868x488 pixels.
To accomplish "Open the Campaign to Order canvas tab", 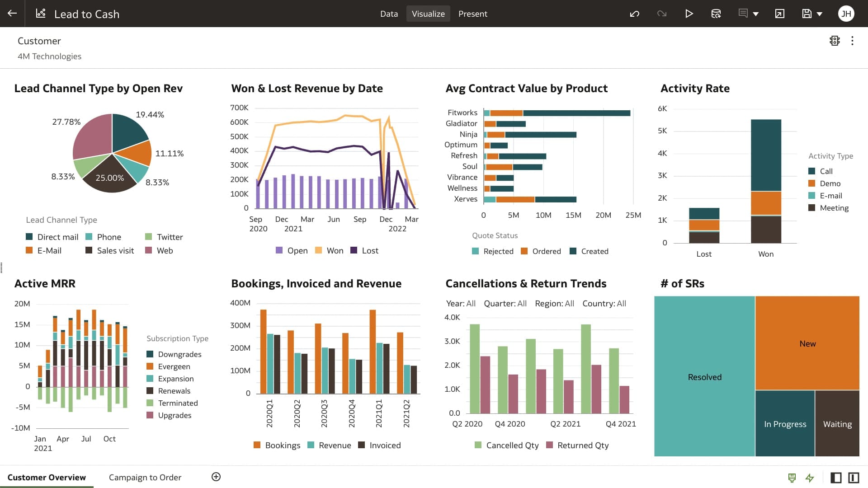I will pos(145,477).
